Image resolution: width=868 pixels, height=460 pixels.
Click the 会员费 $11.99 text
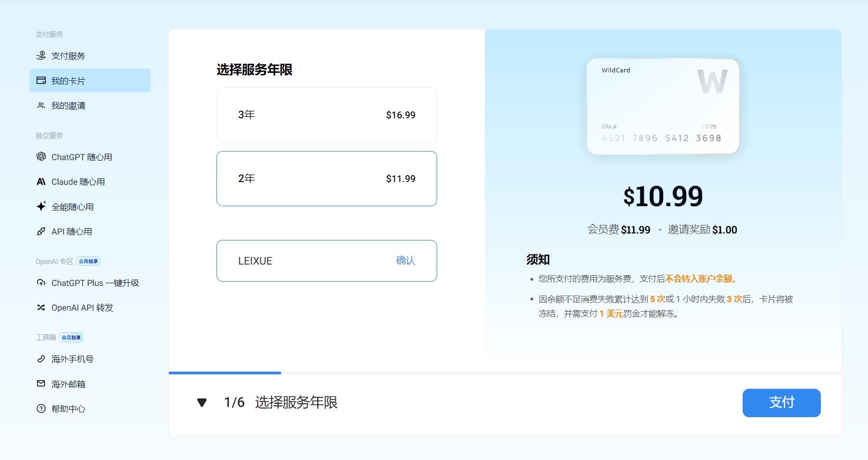click(x=619, y=230)
